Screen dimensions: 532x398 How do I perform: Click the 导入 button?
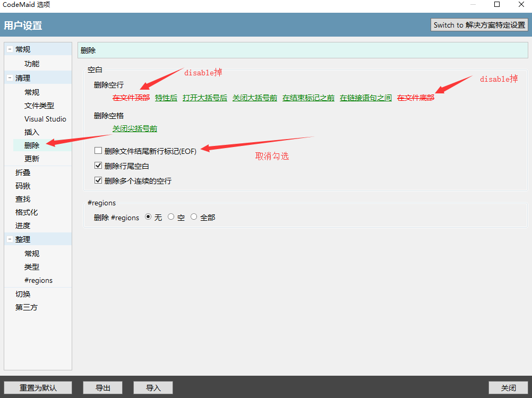153,388
